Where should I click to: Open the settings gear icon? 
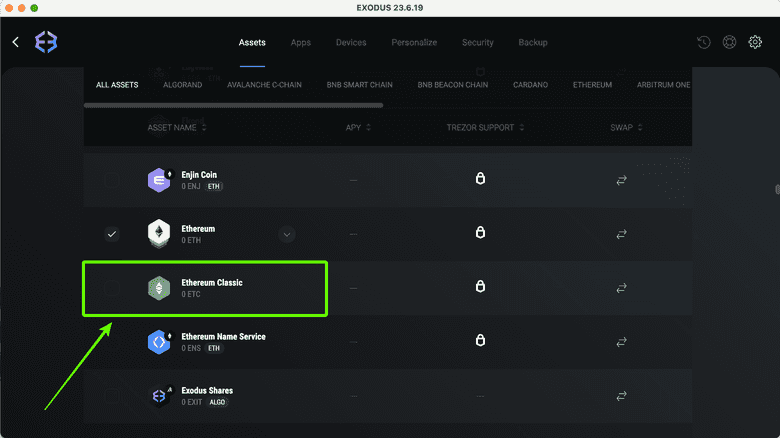(755, 43)
